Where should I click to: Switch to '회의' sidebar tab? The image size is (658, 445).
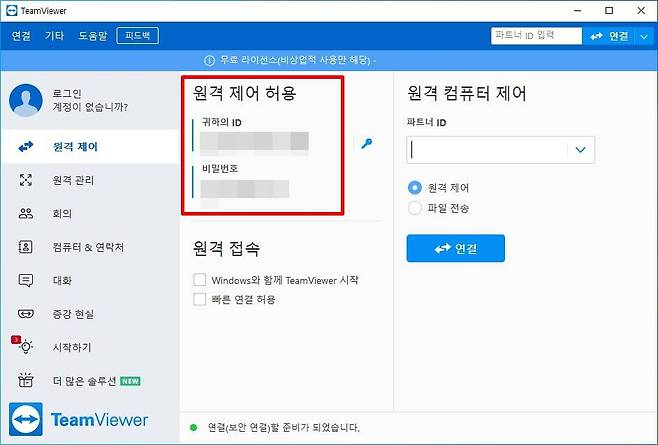pos(90,213)
